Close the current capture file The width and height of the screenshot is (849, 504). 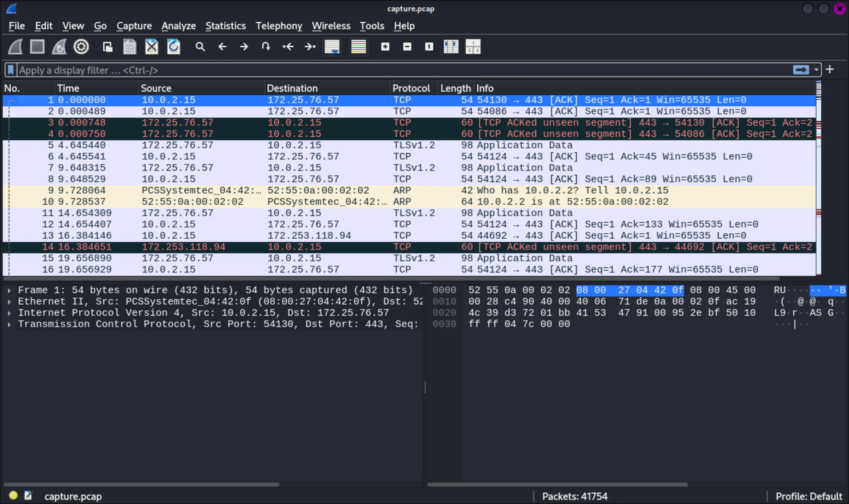pos(151,46)
